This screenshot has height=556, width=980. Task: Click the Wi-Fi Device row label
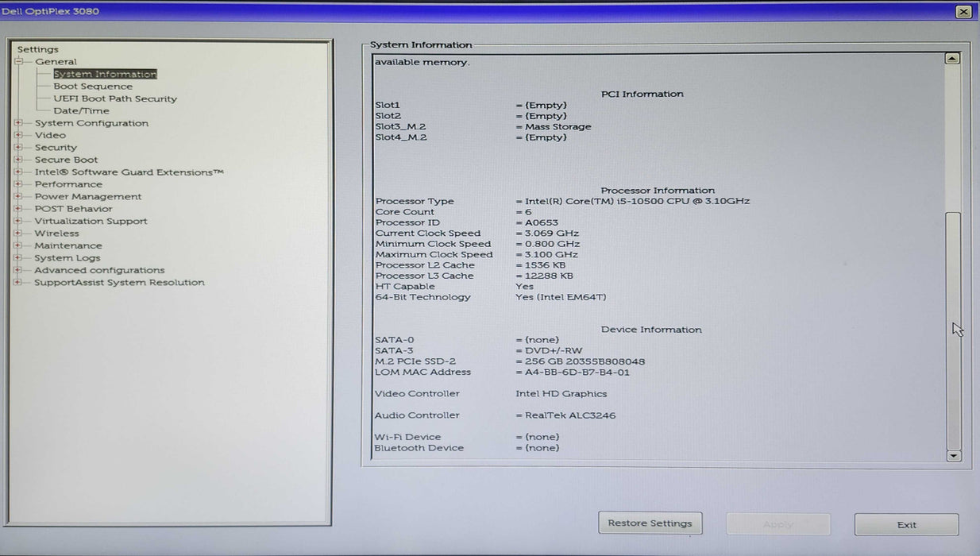tap(407, 437)
